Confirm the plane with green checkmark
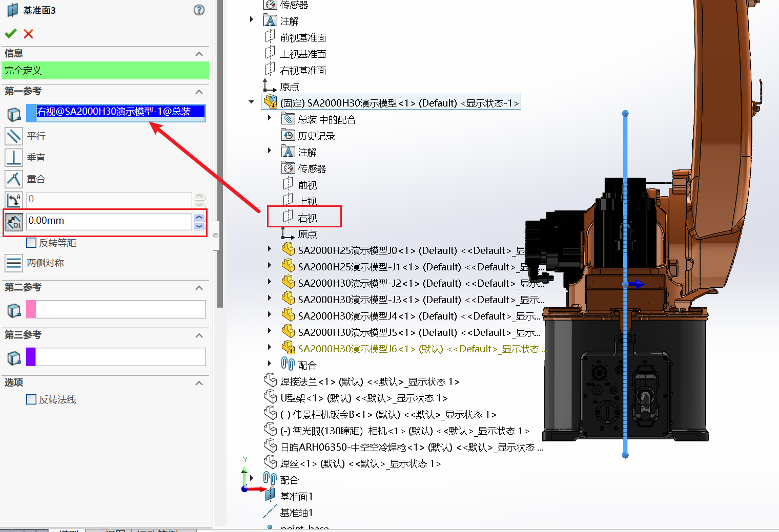 click(10, 34)
